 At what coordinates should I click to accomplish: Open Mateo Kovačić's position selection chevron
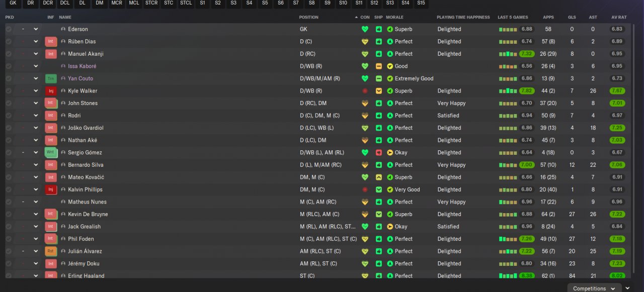tap(36, 177)
